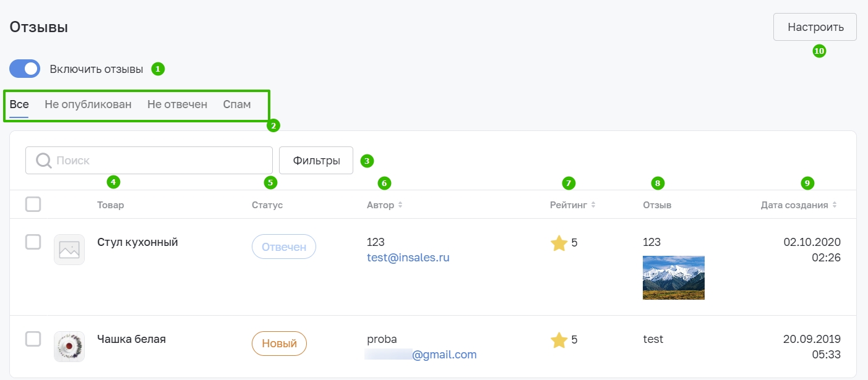Open the Стул кухонный placeholder product image

[69, 250]
